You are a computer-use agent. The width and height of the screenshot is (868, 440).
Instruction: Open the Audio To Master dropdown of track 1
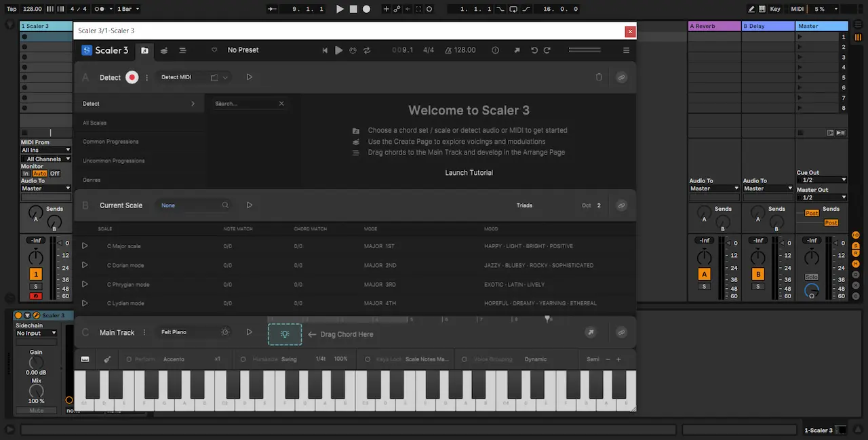coord(45,188)
